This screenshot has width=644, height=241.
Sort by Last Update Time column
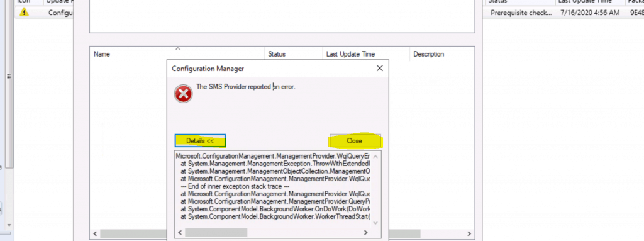(x=366, y=54)
